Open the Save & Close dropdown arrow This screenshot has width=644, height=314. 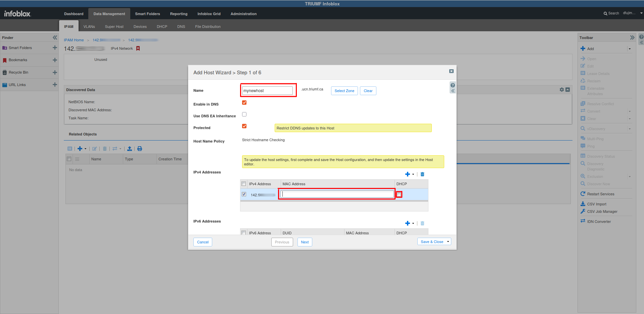pyautogui.click(x=448, y=242)
